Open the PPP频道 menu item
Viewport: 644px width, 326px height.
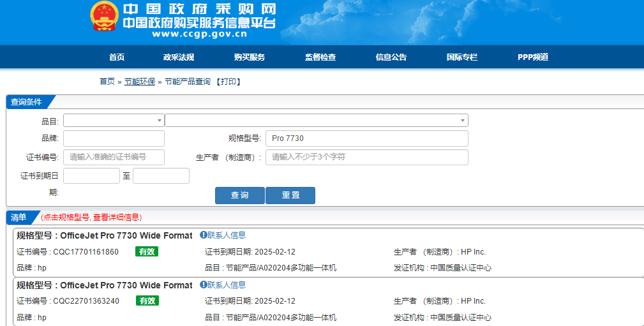(533, 57)
